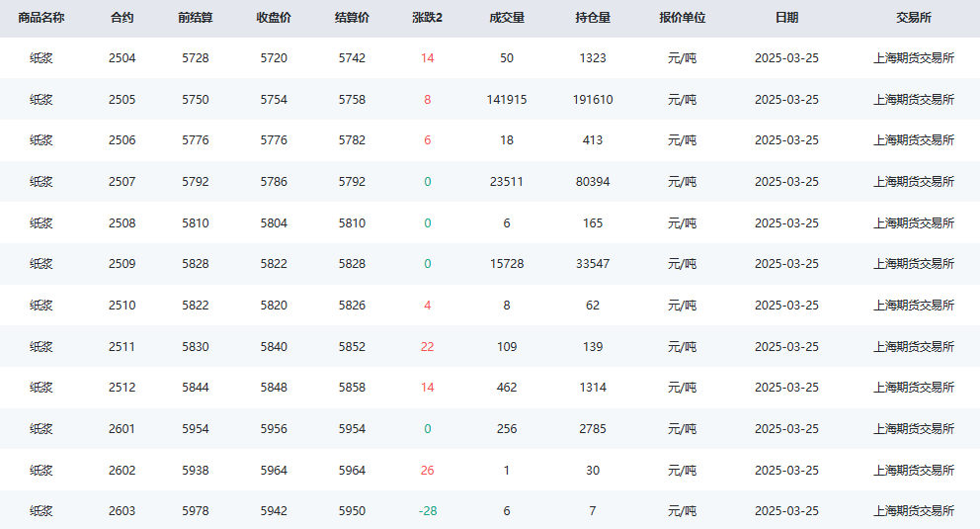Click the 涨跌2 column header
Screen dimensions: 980x529
428,18
